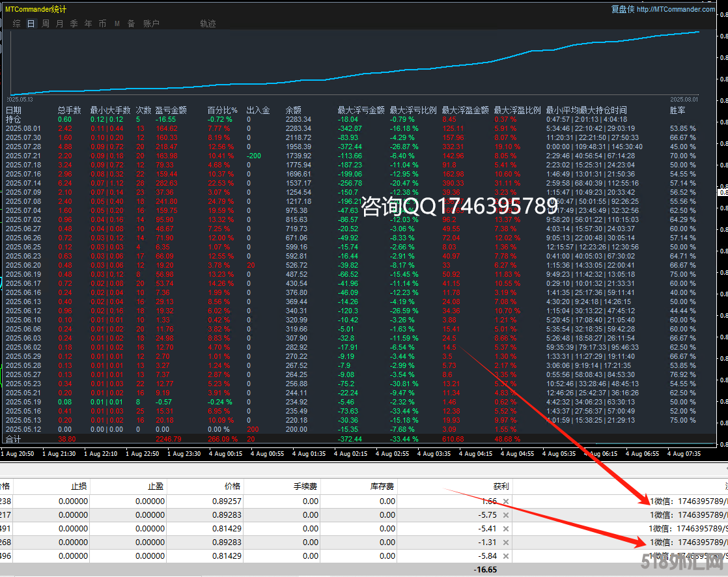Viewport: 728px width, 577px height.
Task: Switch to the 轨迹 track tab
Action: coord(208,23)
